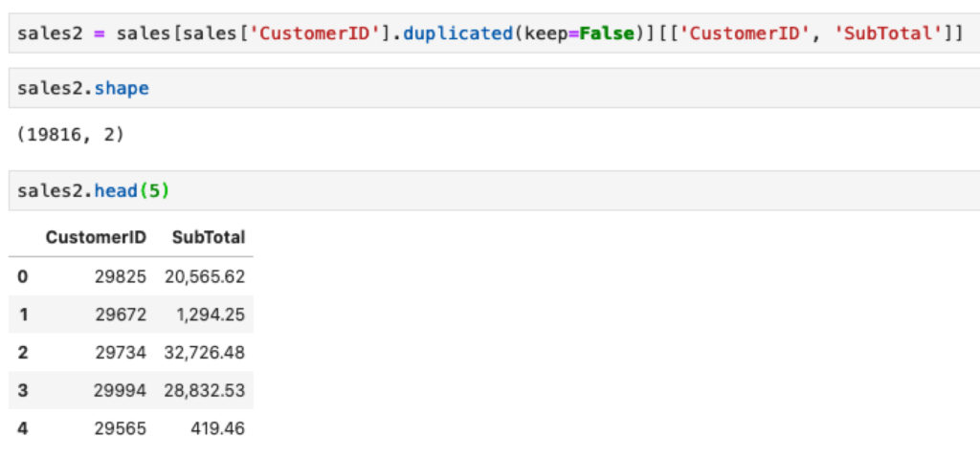Click the CustomerID column header
The image size is (980, 457).
point(96,237)
